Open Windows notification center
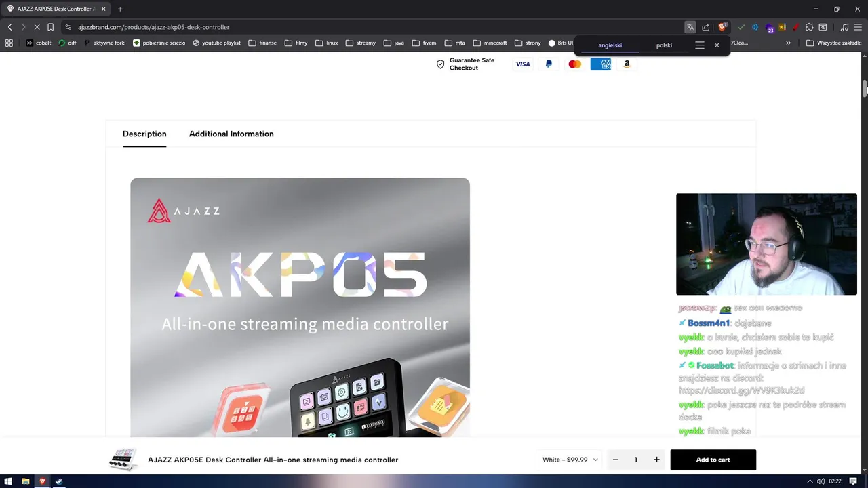The image size is (868, 488). tap(853, 481)
